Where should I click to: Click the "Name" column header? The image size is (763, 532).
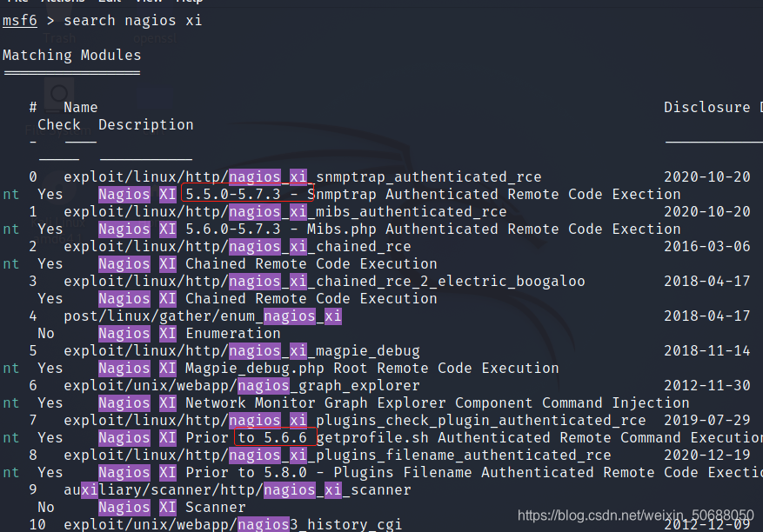pyautogui.click(x=81, y=108)
